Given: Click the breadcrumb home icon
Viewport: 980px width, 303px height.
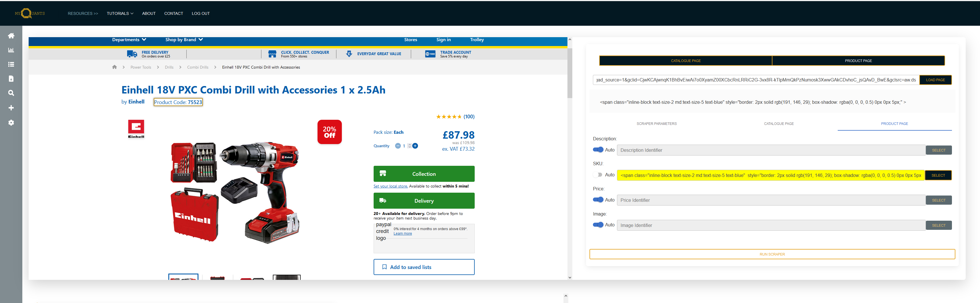Looking at the screenshot, I should [x=115, y=67].
